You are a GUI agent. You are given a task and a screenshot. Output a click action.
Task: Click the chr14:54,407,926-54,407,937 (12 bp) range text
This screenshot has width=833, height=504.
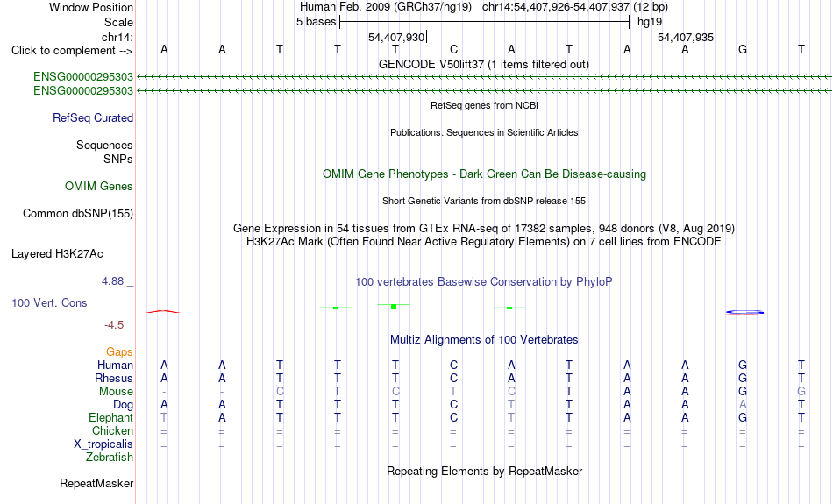click(x=575, y=7)
